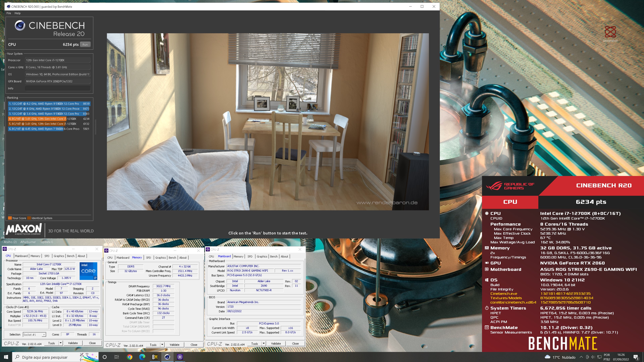The height and width of the screenshot is (362, 644).
Task: Open Tools dropdown arrow in CPU-Z Memory window
Action: pos(162,345)
